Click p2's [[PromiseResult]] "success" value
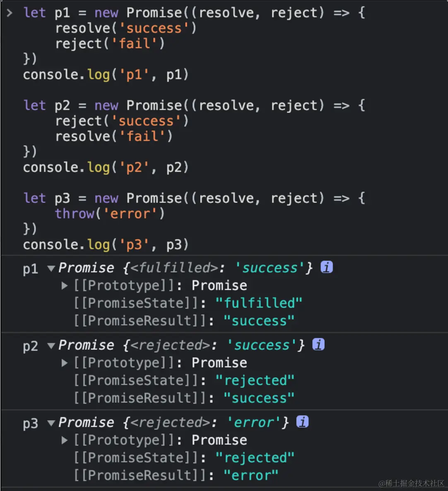Screen dimensions: 448x491 click(x=259, y=398)
